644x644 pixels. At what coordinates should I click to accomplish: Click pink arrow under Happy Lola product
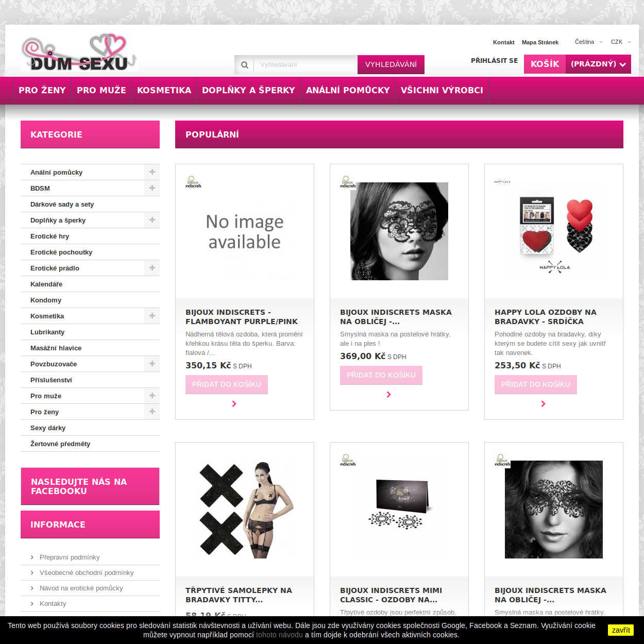click(x=543, y=404)
